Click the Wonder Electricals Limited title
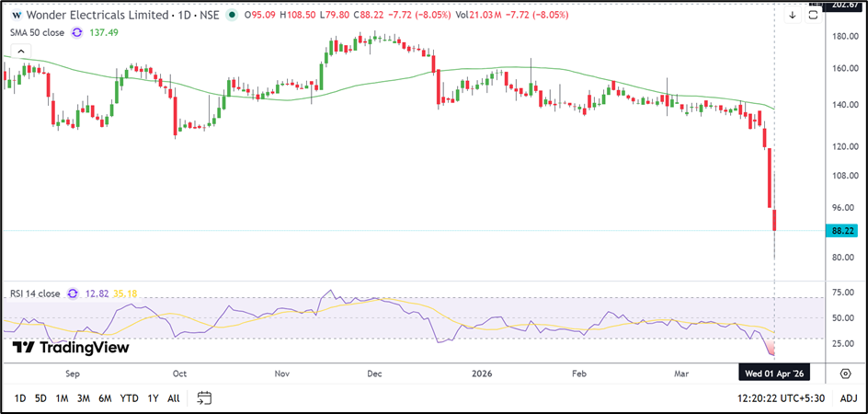Image resolution: width=868 pixels, height=414 pixels. (97, 16)
